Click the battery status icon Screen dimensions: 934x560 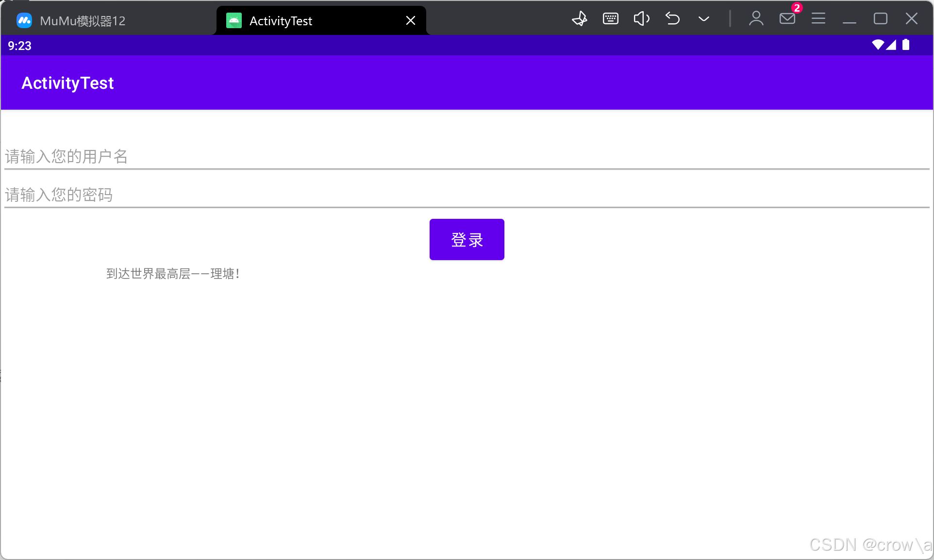[906, 45]
